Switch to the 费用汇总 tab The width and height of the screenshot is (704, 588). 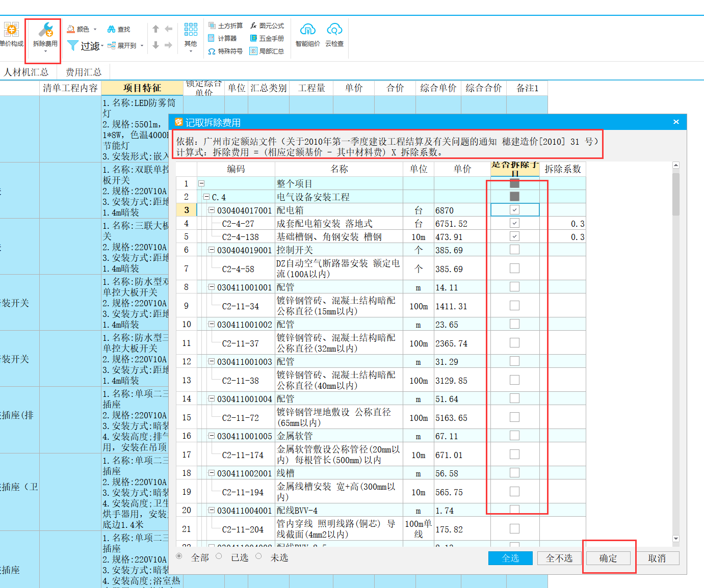[84, 72]
